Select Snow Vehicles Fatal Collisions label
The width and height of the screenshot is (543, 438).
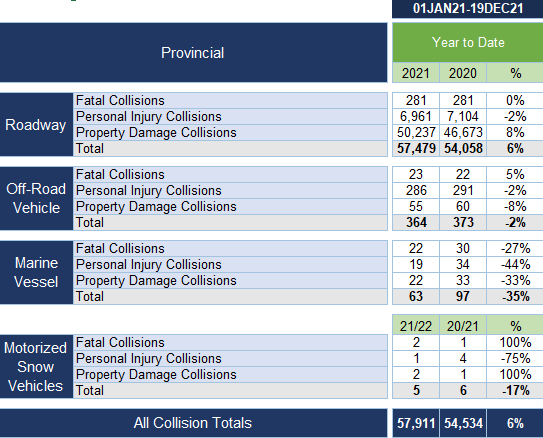[230, 342]
